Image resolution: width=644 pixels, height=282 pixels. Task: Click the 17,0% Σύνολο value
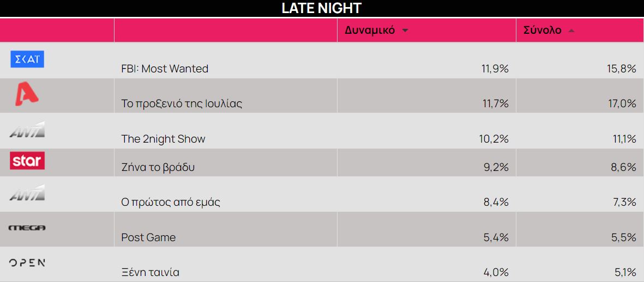(623, 104)
